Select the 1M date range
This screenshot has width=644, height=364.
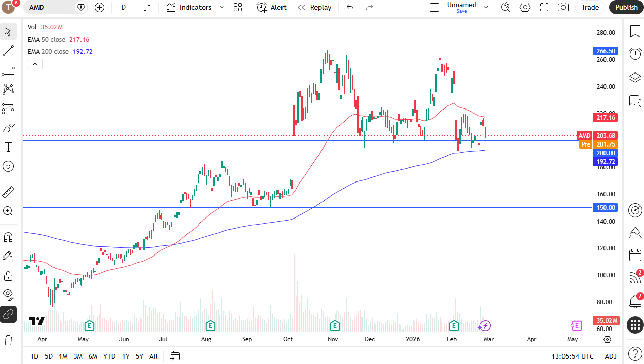pyautogui.click(x=63, y=356)
